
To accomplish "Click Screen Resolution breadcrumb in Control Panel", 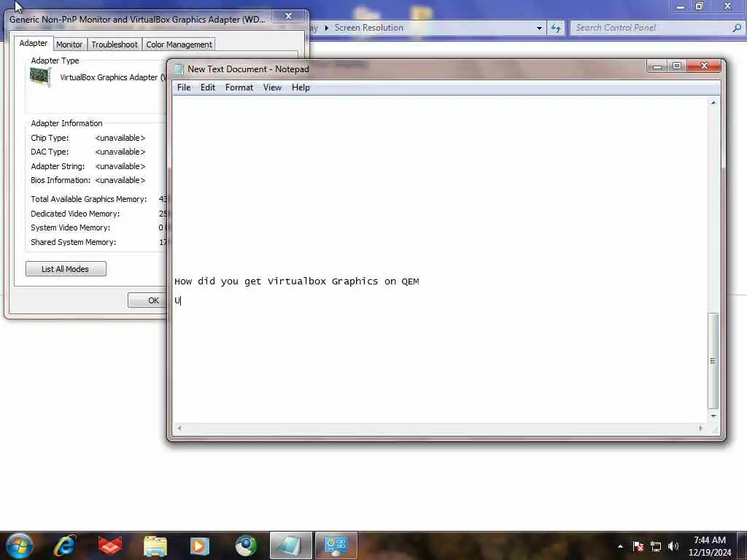I will tap(368, 28).
